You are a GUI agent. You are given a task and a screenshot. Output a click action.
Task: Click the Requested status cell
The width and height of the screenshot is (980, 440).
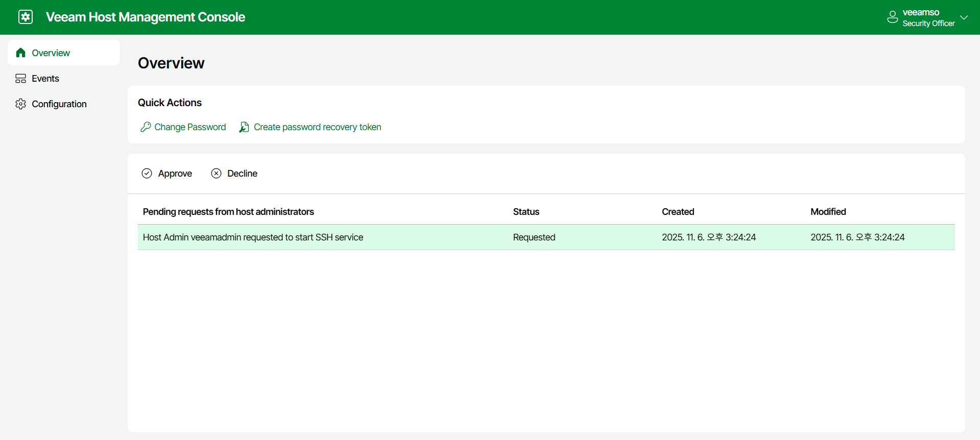point(534,237)
